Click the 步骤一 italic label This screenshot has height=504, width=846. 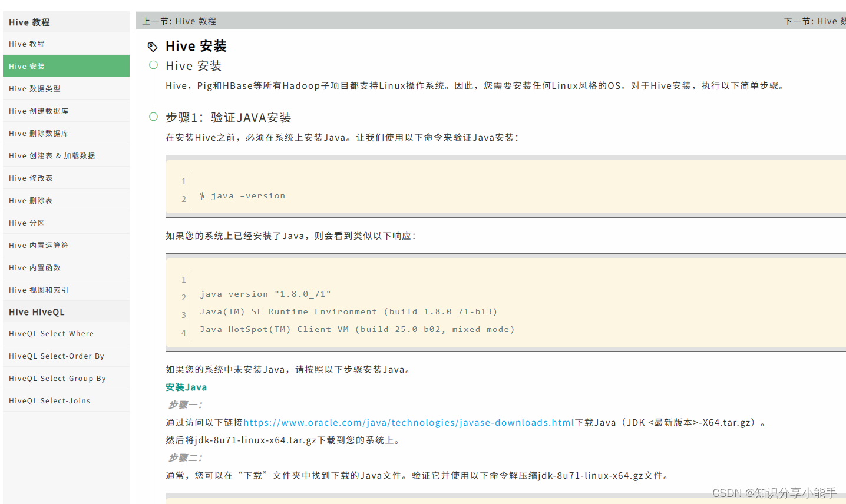[186, 404]
